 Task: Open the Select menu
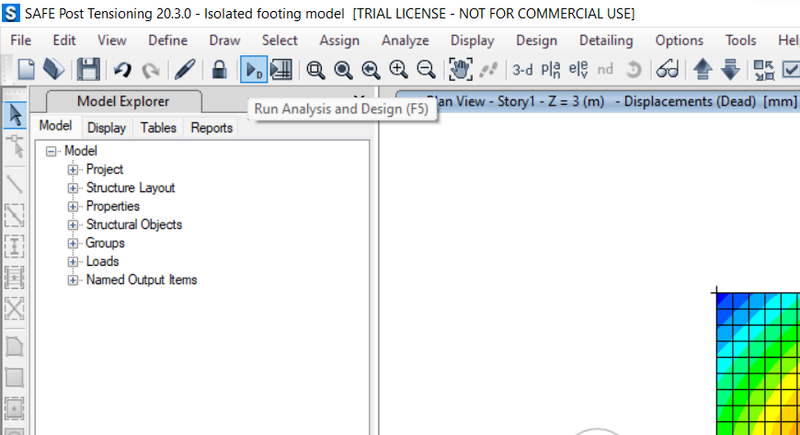[280, 40]
